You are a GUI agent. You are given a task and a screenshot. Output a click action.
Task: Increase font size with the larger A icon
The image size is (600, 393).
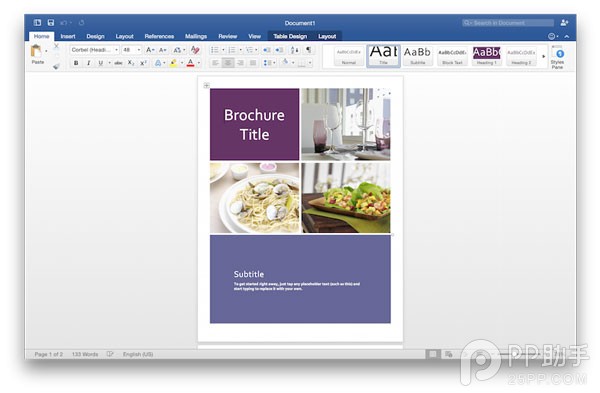coord(150,50)
